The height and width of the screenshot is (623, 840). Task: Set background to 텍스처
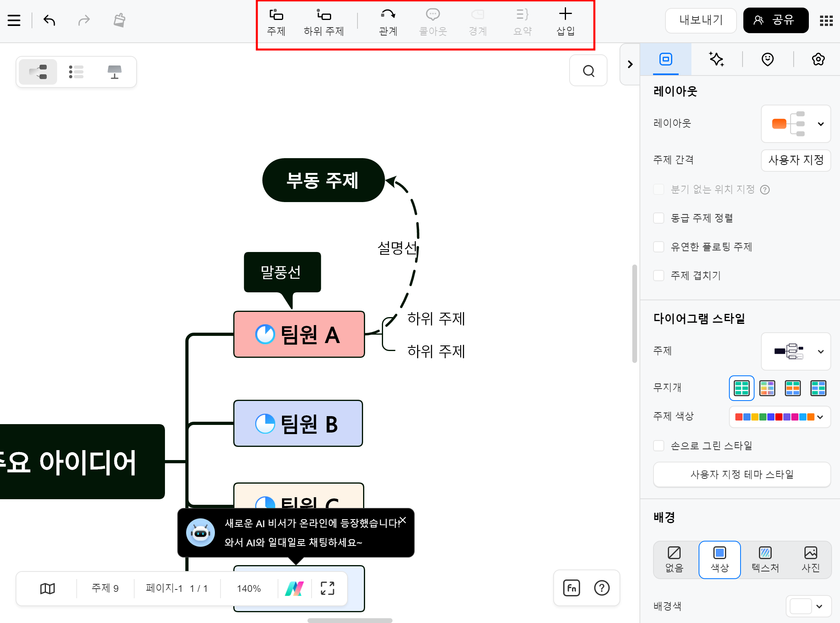pyautogui.click(x=765, y=560)
